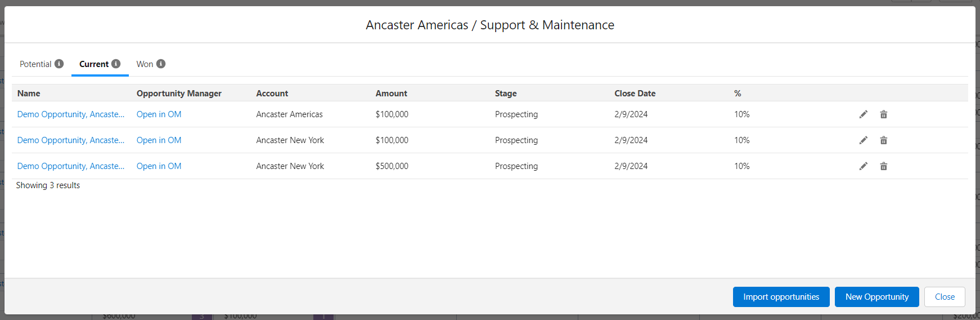Delete the $500,000 opportunity with trash icon
Screen dimensions: 980x320
point(884,166)
